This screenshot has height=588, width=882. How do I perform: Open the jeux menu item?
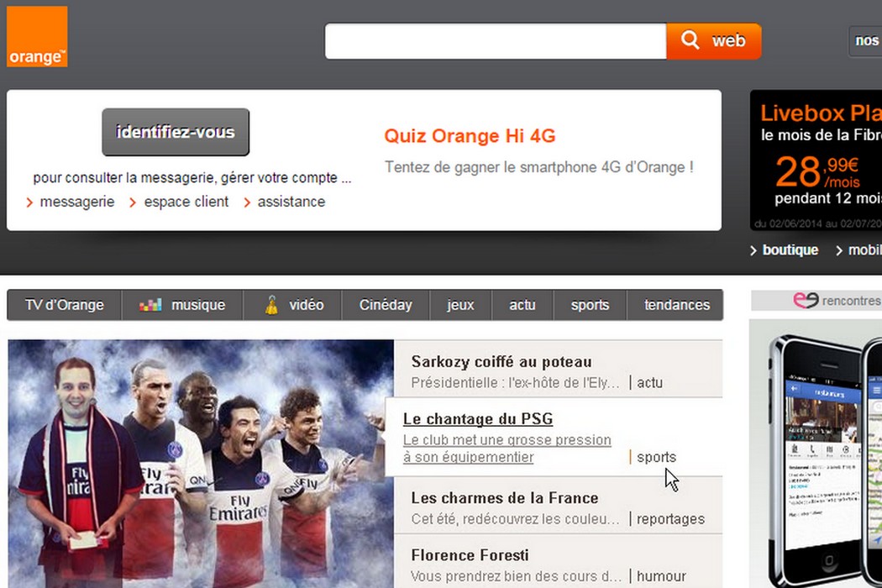[x=460, y=305]
